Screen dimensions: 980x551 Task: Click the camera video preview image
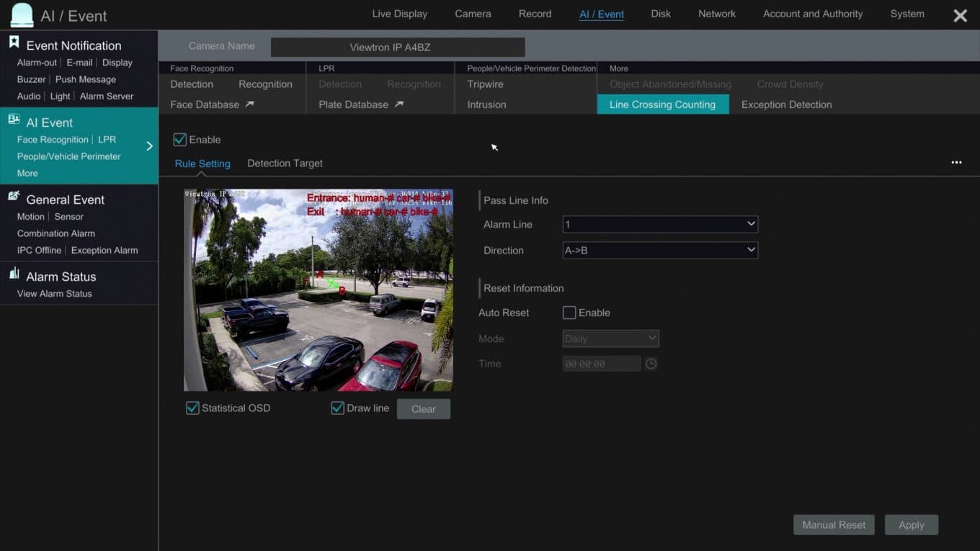click(318, 290)
